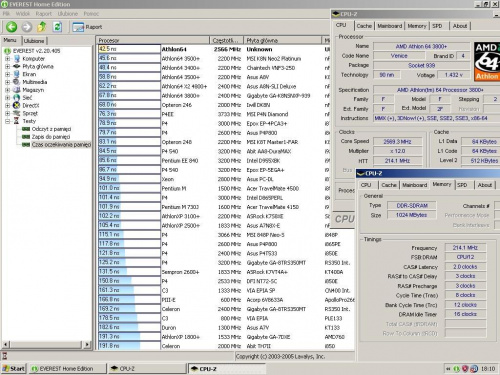Select the Opteron 246 result row

tap(213, 105)
